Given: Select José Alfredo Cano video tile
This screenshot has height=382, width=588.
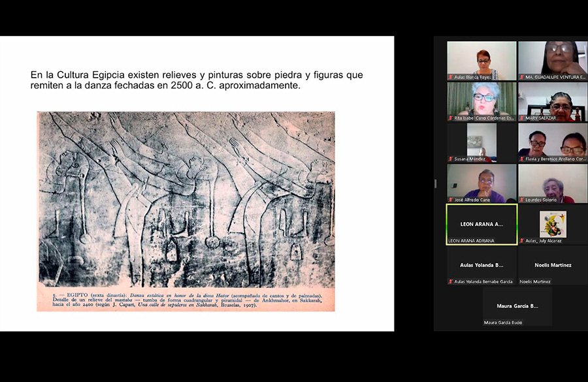Looking at the screenshot, I should [482, 183].
